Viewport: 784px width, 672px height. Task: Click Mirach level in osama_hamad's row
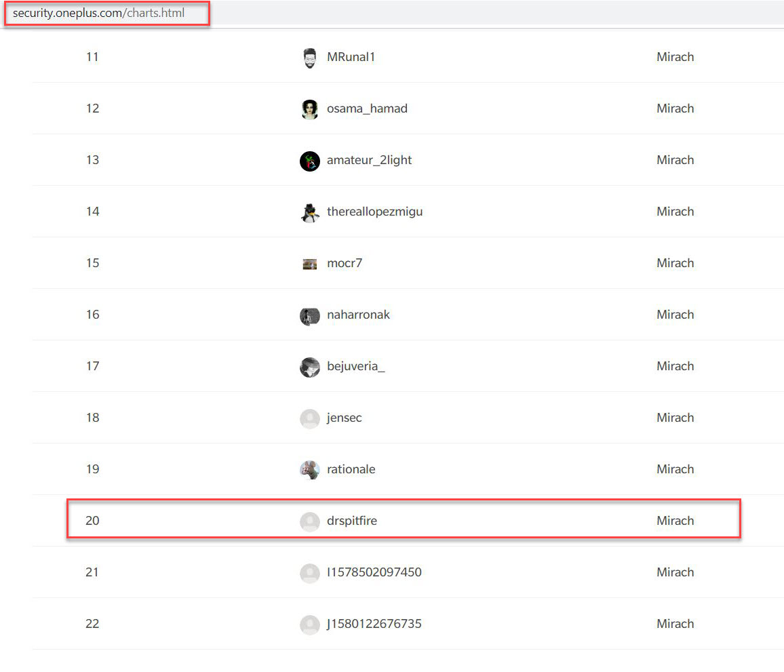point(675,108)
